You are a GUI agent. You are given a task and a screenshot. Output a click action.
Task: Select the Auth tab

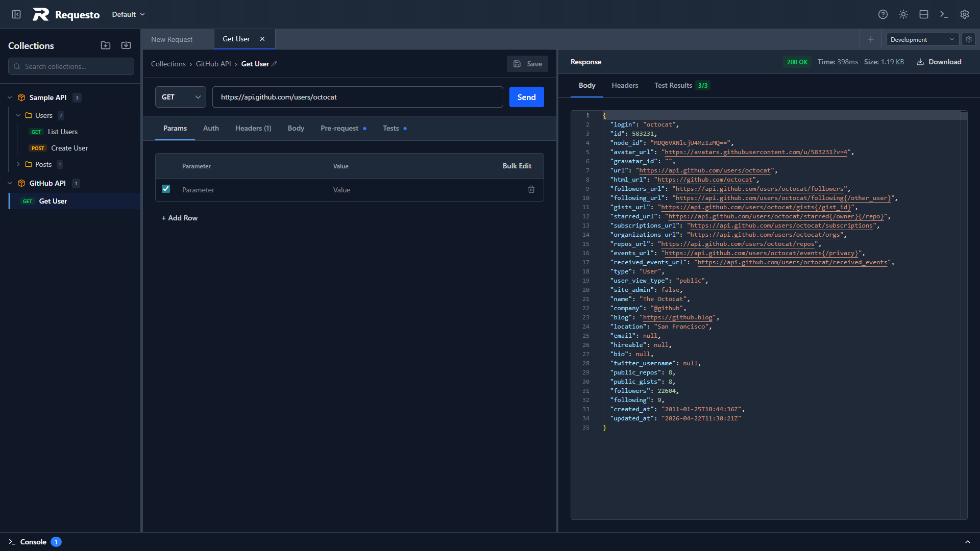[211, 128]
